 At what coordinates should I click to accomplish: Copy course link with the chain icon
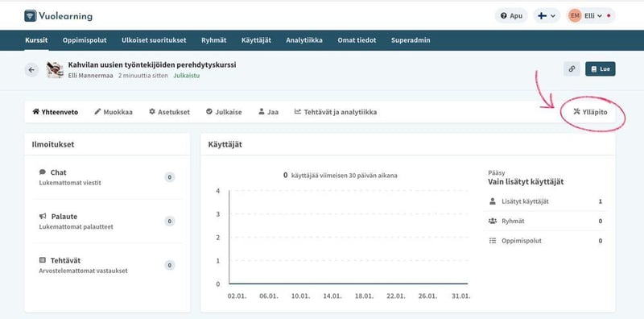[572, 69]
